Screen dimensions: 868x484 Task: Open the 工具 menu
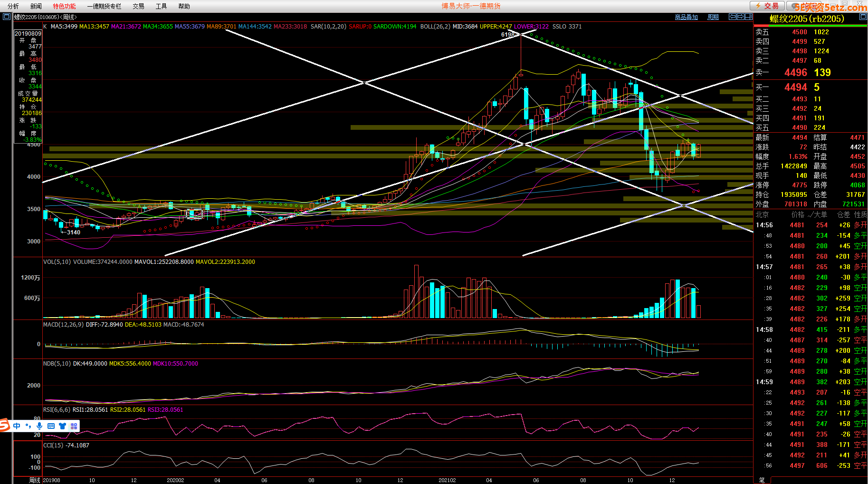tap(161, 6)
